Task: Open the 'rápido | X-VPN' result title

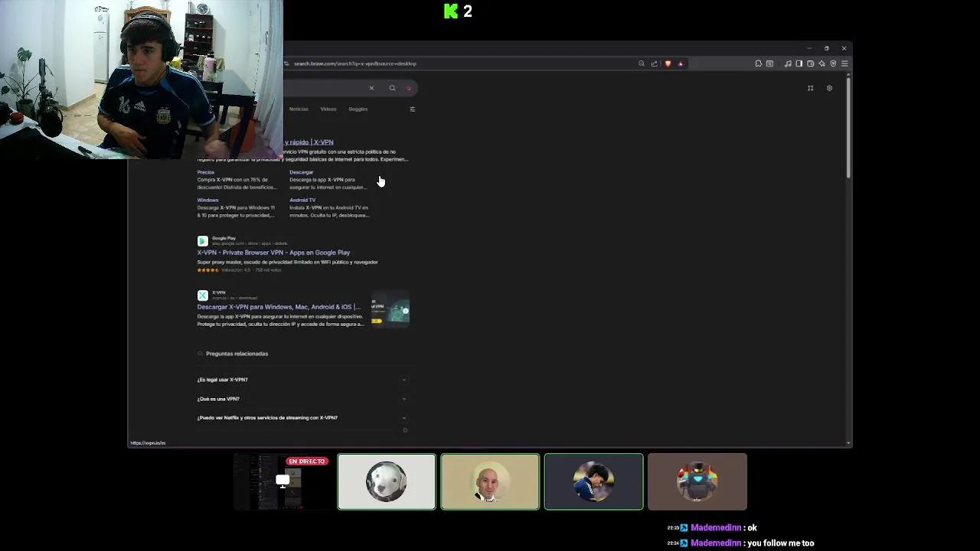Action: [x=309, y=142]
